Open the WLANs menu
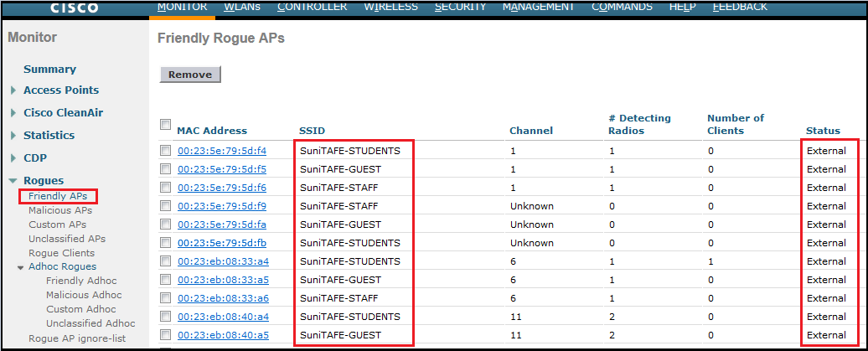Screen dimensions: 868x351 click(241, 7)
